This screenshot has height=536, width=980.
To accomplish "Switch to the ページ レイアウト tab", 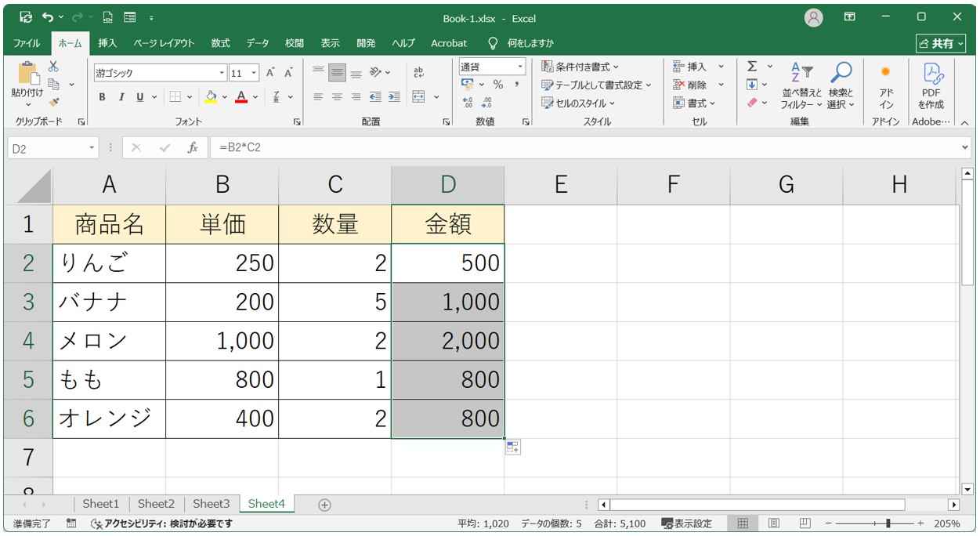I will tap(164, 43).
